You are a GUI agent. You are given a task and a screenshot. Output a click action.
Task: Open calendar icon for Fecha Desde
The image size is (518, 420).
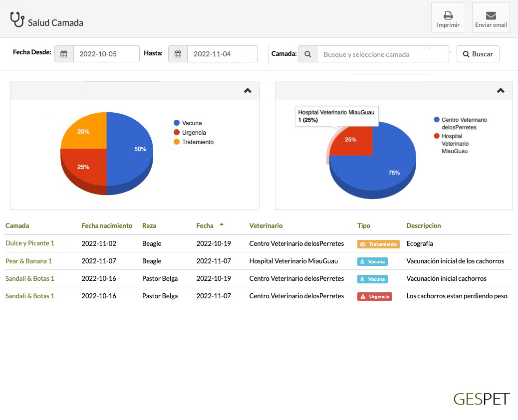[64, 54]
